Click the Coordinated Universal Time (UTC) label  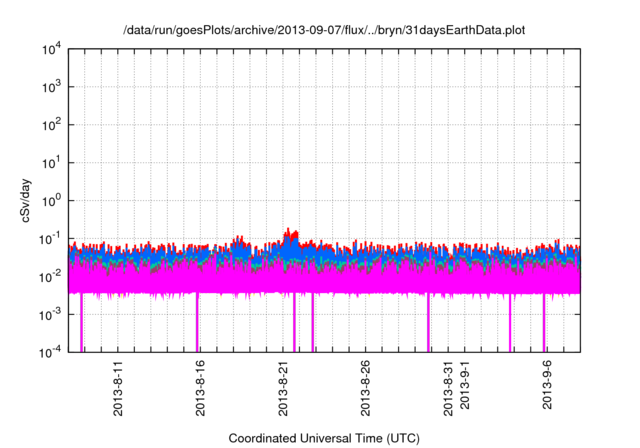[x=324, y=438]
